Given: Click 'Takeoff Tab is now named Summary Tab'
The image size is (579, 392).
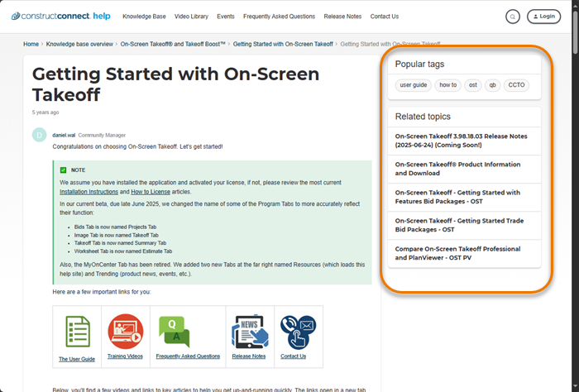Looking at the screenshot, I should (x=121, y=243).
